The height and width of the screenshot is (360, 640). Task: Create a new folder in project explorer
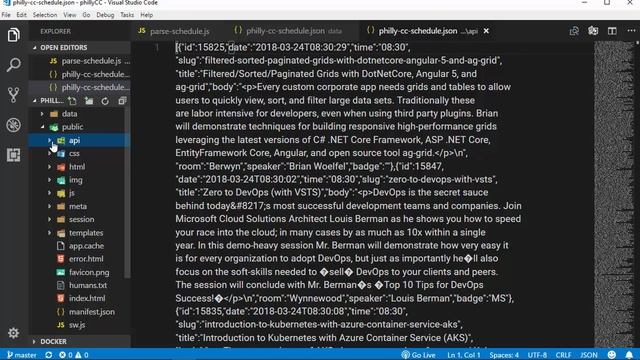[89, 101]
